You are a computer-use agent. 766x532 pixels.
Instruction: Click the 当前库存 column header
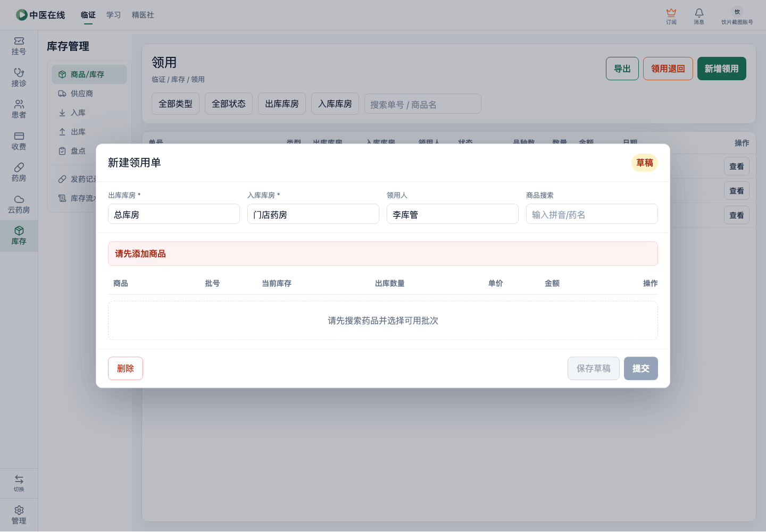click(277, 283)
